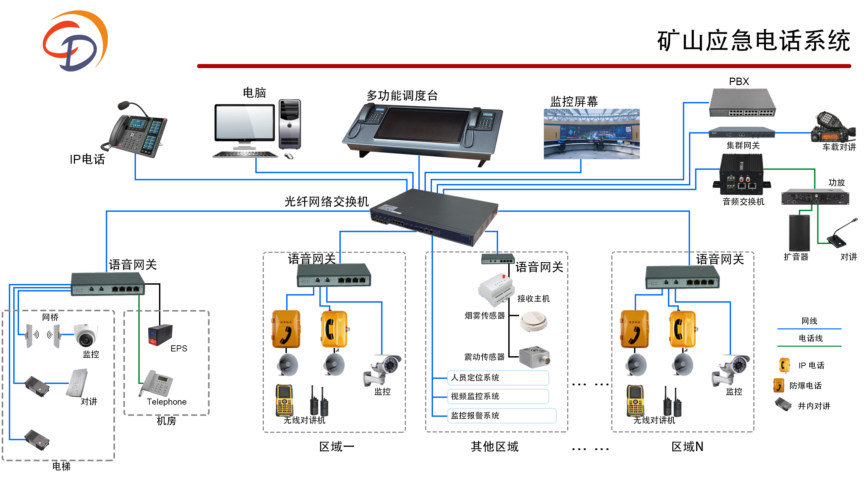Toggle the 电话线 telephone line legend indicator
The height and width of the screenshot is (488, 868).
(x=811, y=343)
